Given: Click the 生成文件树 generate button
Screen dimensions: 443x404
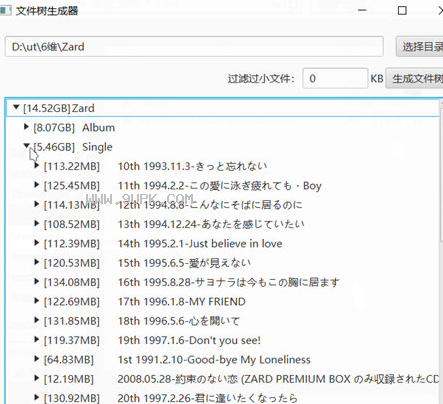Looking at the screenshot, I should click(414, 78).
